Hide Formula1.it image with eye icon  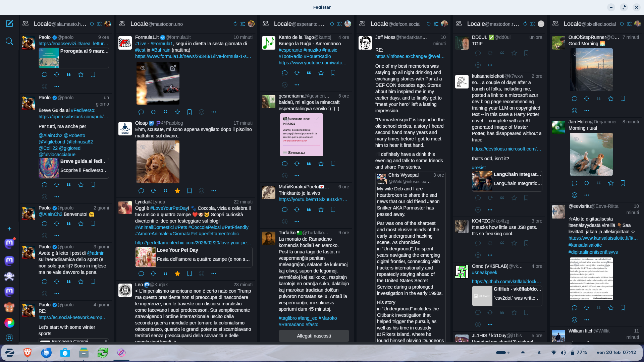(143, 68)
